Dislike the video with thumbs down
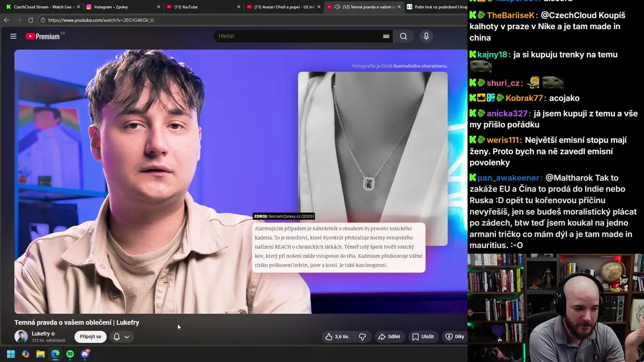Screen dimensions: 644x362 click(362, 337)
